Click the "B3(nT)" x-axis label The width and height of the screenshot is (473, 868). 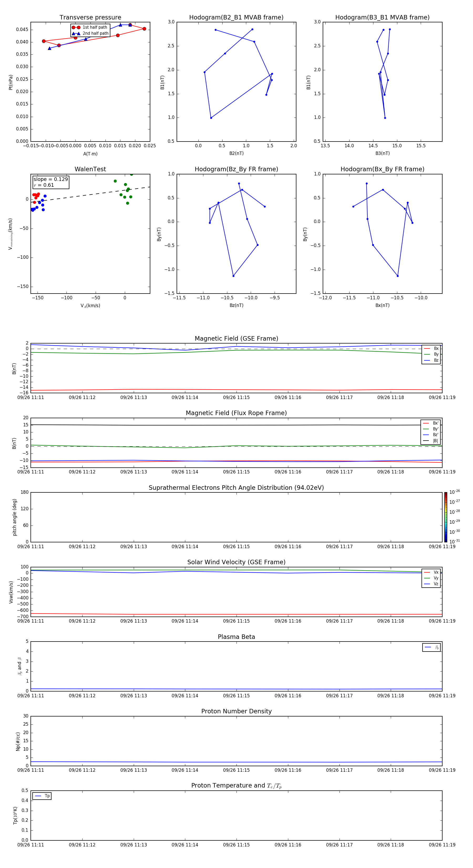[x=382, y=153]
